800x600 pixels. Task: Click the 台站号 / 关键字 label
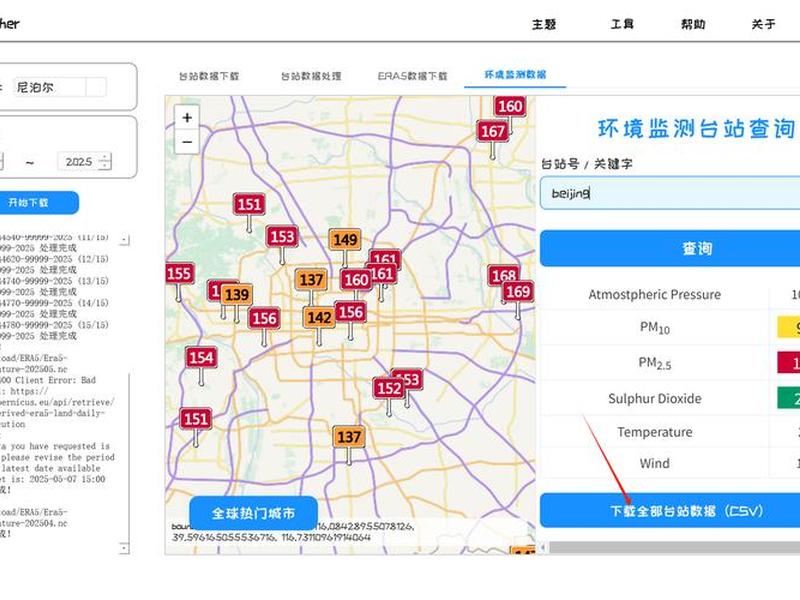pyautogui.click(x=587, y=164)
